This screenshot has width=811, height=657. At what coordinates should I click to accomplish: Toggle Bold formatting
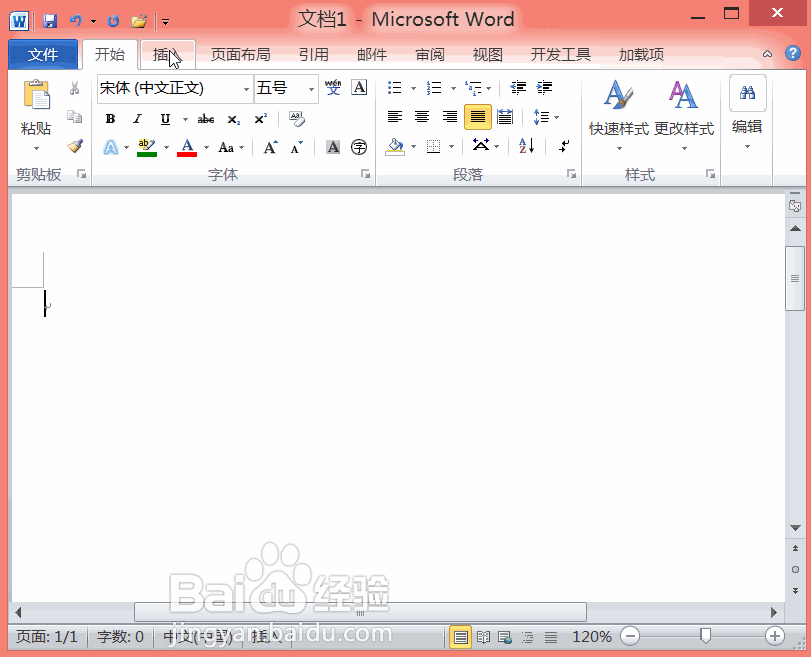(x=110, y=119)
